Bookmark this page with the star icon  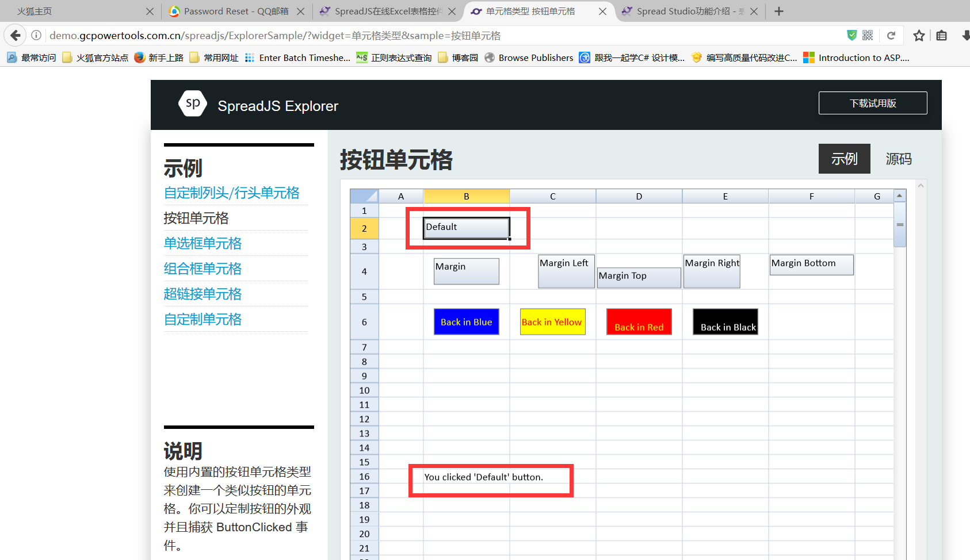(919, 36)
